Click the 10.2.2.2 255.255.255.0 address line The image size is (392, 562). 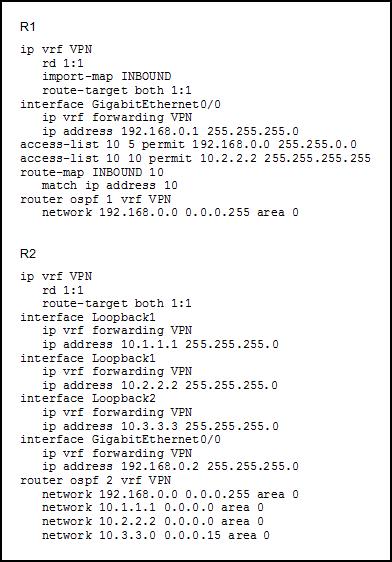pyautogui.click(x=160, y=385)
